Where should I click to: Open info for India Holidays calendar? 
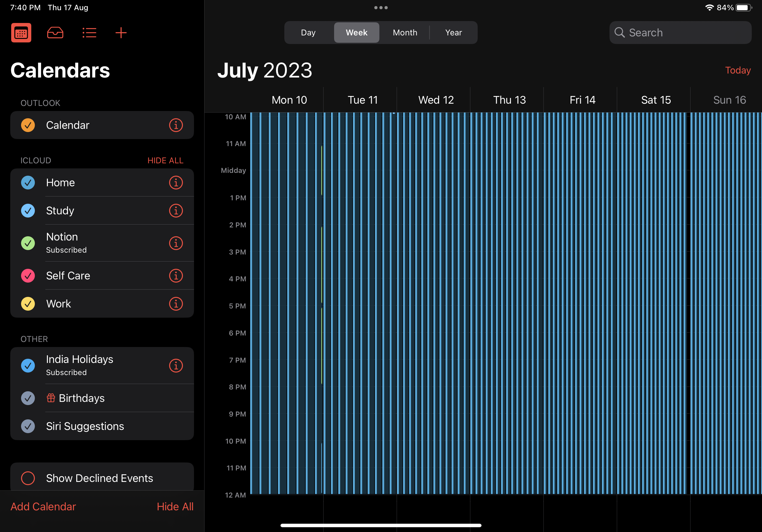[x=176, y=366]
